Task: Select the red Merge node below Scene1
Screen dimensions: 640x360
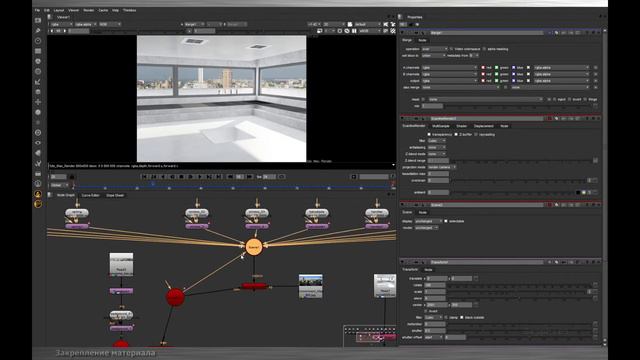Action: (254, 286)
